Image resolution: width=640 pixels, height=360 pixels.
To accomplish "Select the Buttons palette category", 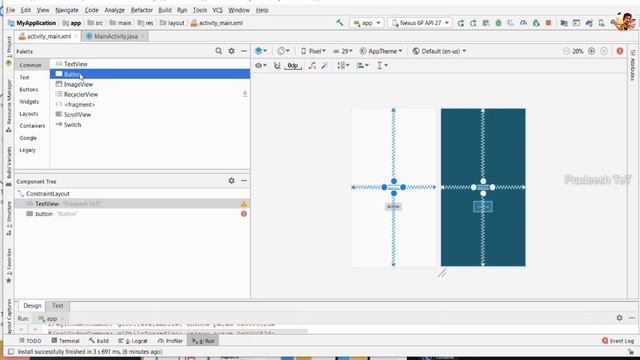I will click(x=29, y=89).
